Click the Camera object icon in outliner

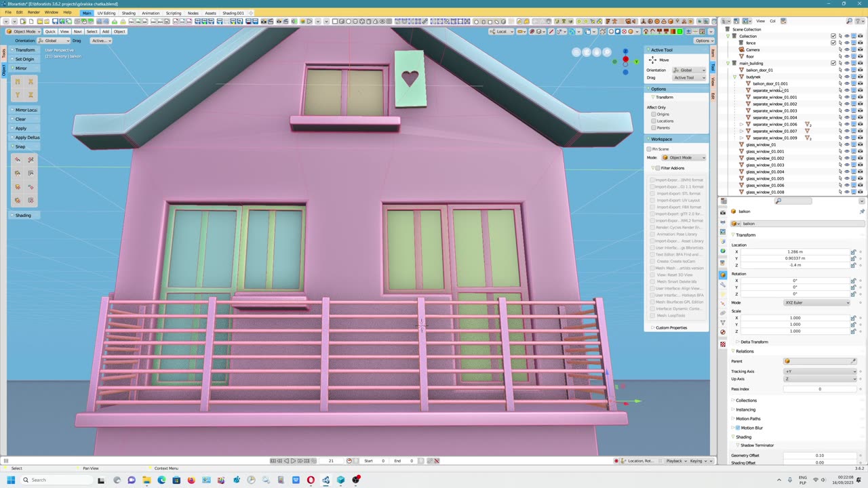[x=741, y=49]
